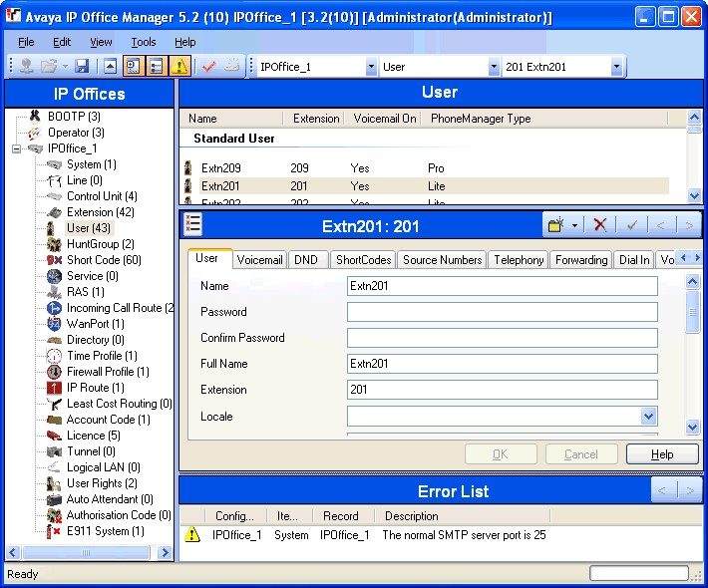Open the View menu
This screenshot has width=708, height=588.
101,42
